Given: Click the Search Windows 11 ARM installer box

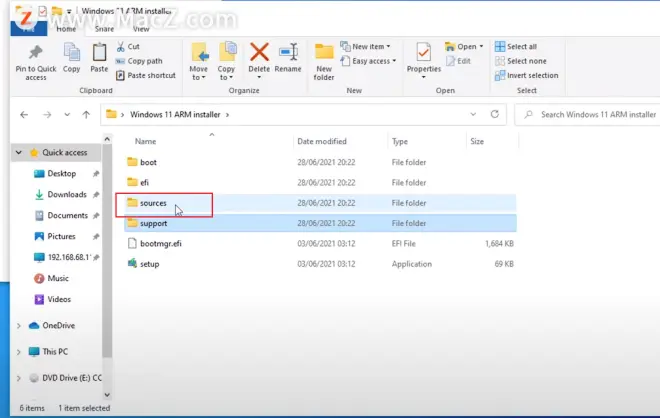Looking at the screenshot, I should coord(589,114).
